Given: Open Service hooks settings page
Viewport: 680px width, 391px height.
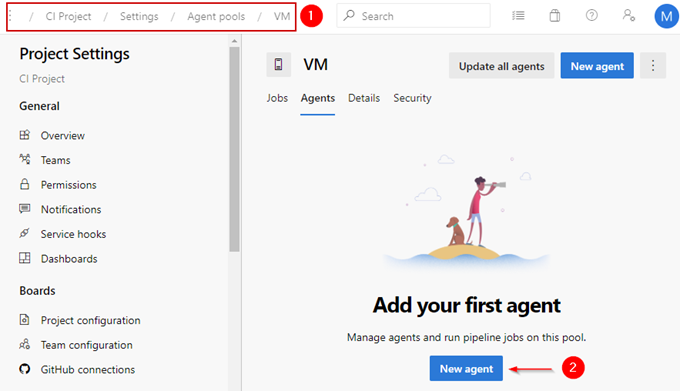Looking at the screenshot, I should pos(73,235).
